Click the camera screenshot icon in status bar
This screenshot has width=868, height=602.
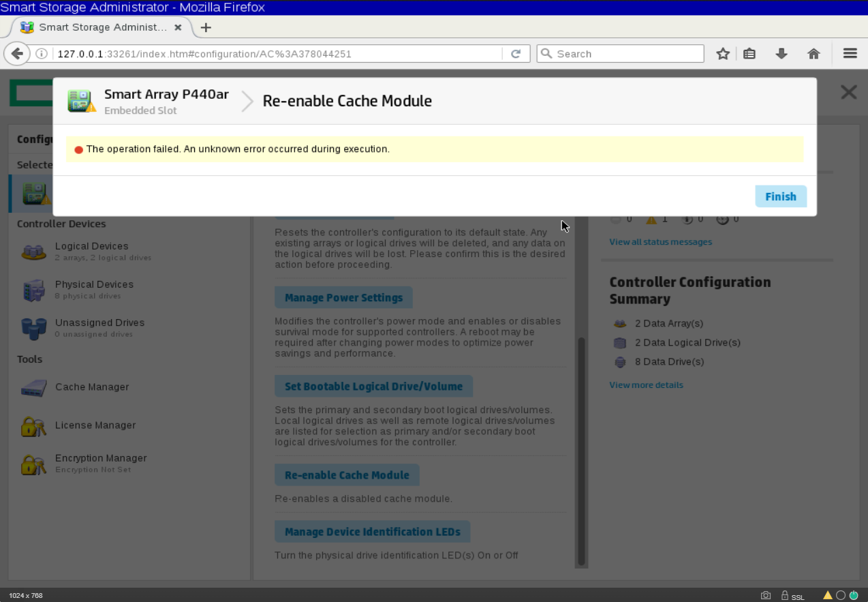click(766, 595)
